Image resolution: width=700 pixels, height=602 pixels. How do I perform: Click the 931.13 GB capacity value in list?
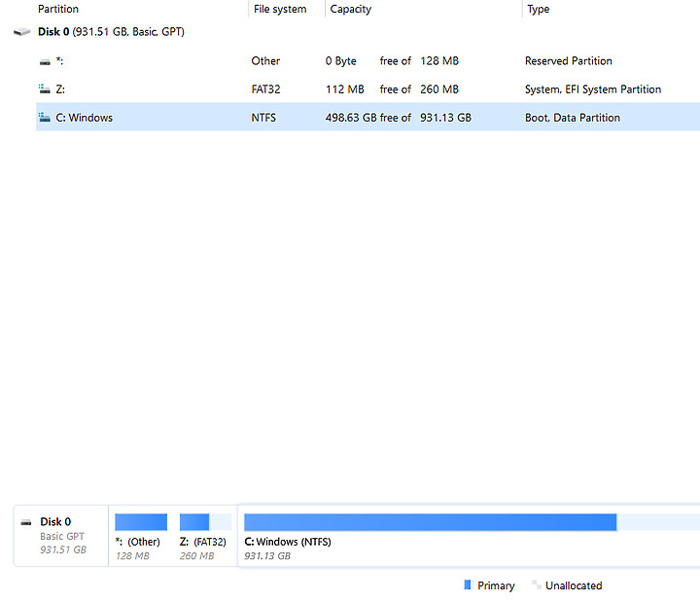[x=445, y=118]
